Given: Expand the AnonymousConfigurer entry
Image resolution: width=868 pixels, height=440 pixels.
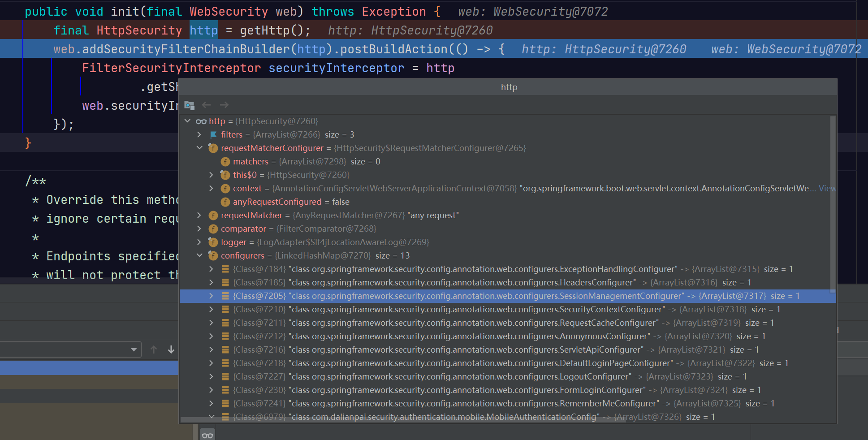Looking at the screenshot, I should coord(212,336).
